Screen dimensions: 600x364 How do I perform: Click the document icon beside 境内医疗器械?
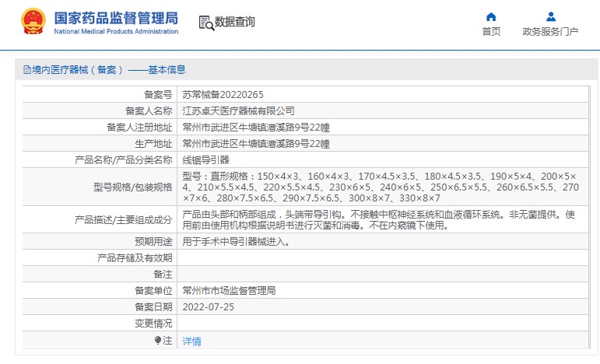(x=26, y=69)
